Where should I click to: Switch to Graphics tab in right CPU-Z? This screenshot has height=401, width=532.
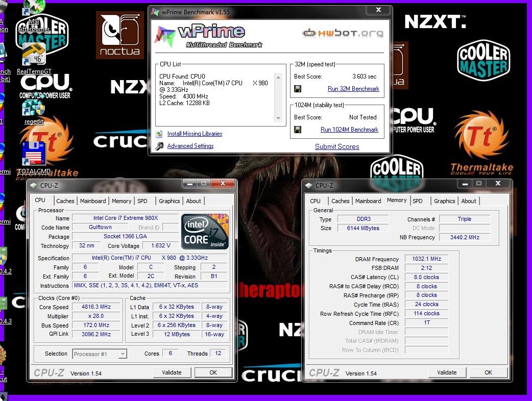pos(445,201)
